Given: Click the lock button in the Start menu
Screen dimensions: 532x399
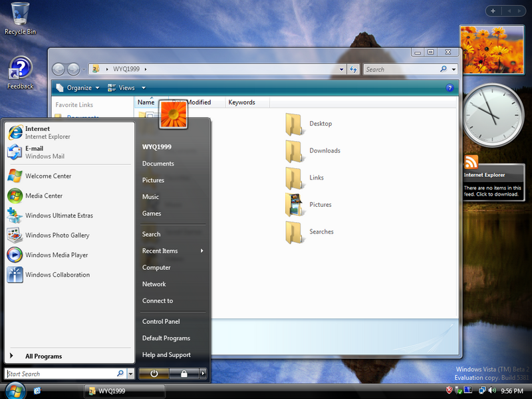Looking at the screenshot, I should pyautogui.click(x=184, y=374).
